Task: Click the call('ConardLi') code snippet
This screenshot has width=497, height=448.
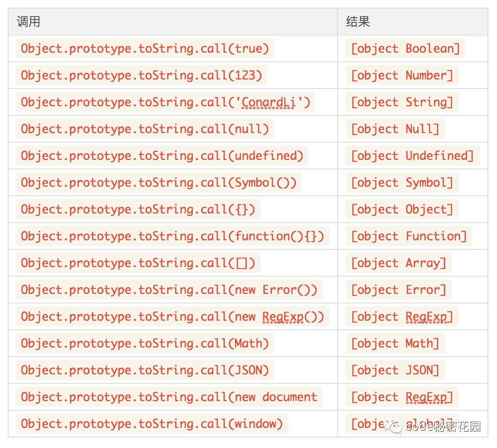Action: coord(166,102)
